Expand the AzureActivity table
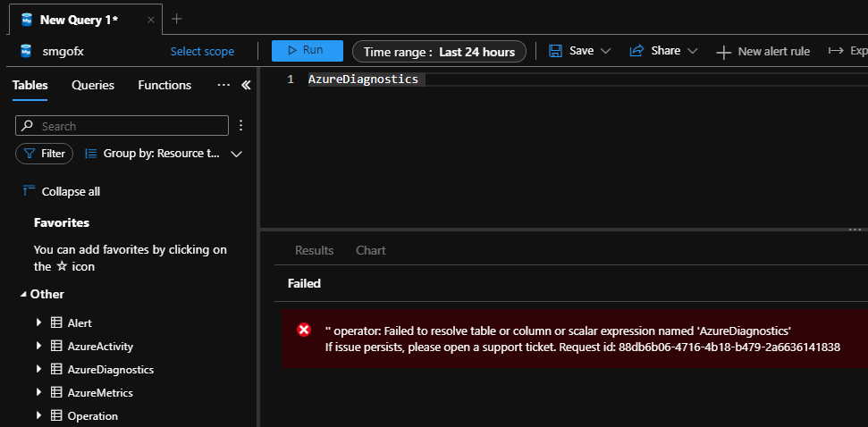 [38, 346]
